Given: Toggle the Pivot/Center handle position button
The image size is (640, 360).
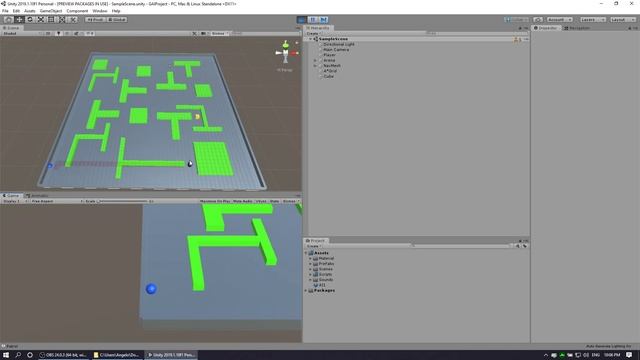Looking at the screenshot, I should pyautogui.click(x=95, y=19).
